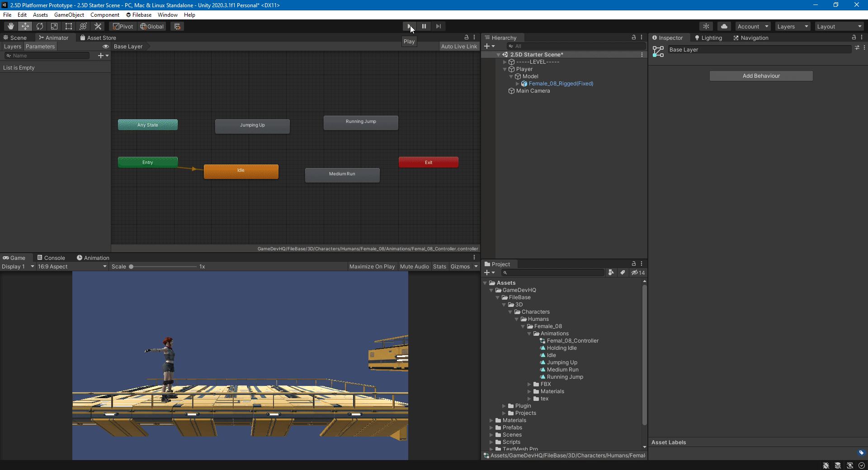Select the Hand tool in the toolbar

click(10, 26)
